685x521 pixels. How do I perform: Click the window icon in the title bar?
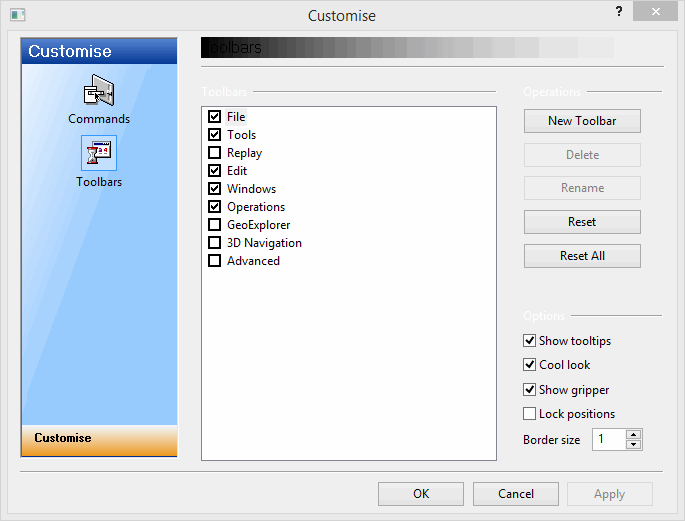click(17, 15)
